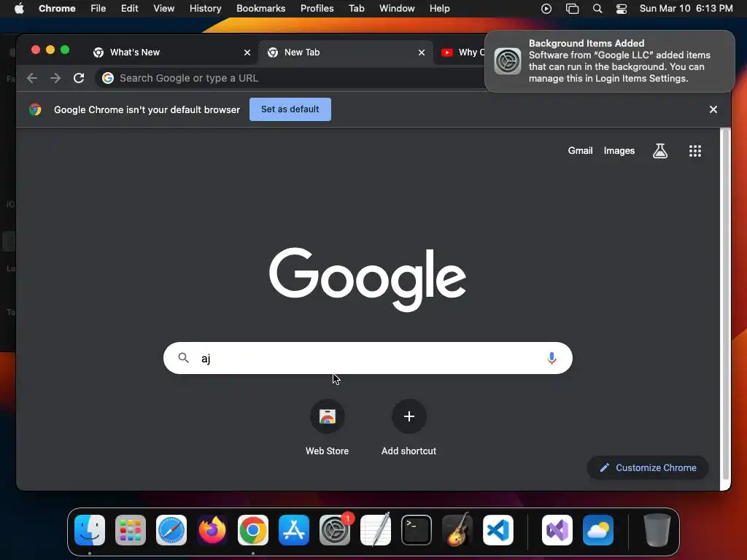
Task: Open Spotlight search in menu bar
Action: coord(597,9)
